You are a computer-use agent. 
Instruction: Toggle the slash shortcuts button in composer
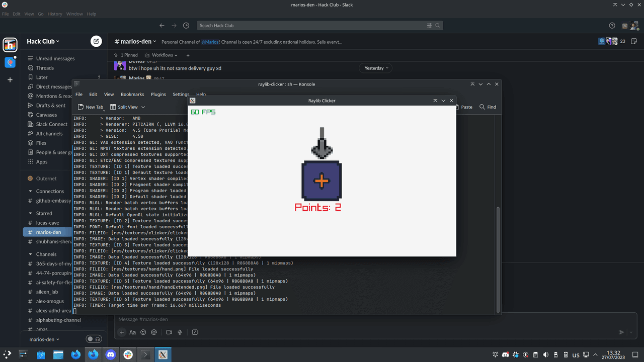click(x=195, y=332)
